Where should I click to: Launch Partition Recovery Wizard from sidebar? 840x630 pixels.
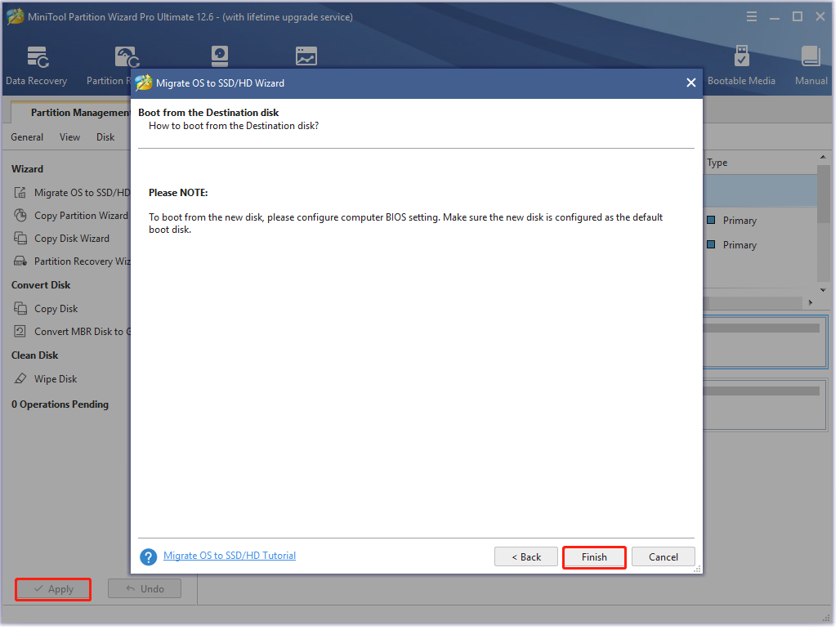click(x=83, y=262)
